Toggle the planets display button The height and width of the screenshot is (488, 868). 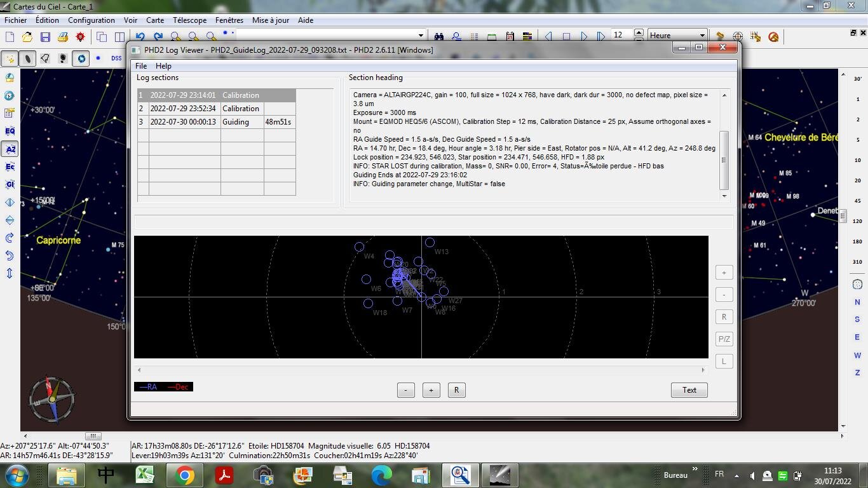81,58
